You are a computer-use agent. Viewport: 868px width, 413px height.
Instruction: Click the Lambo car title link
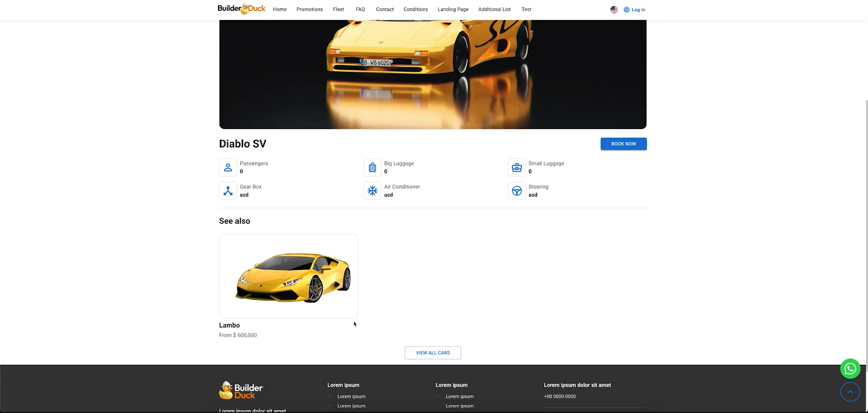[229, 325]
